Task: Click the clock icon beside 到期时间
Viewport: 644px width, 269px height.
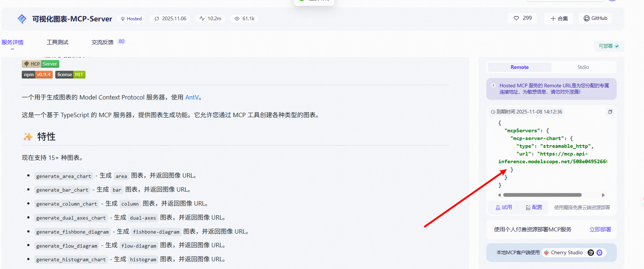Action: point(493,112)
